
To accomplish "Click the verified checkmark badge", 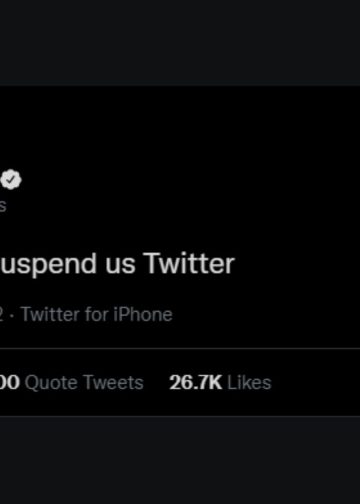I will 11,180.
